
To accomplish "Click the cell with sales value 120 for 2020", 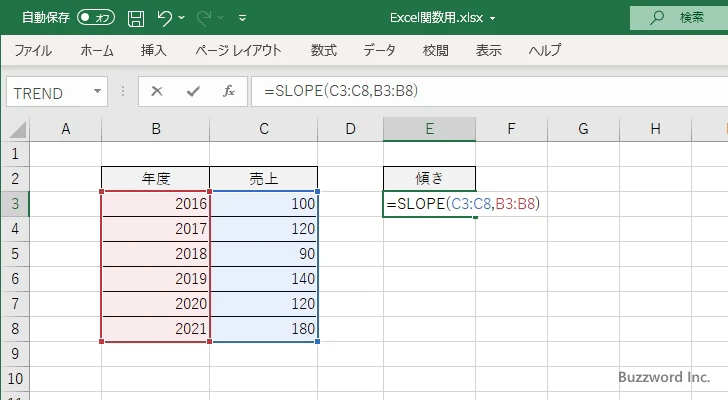I will (x=264, y=304).
